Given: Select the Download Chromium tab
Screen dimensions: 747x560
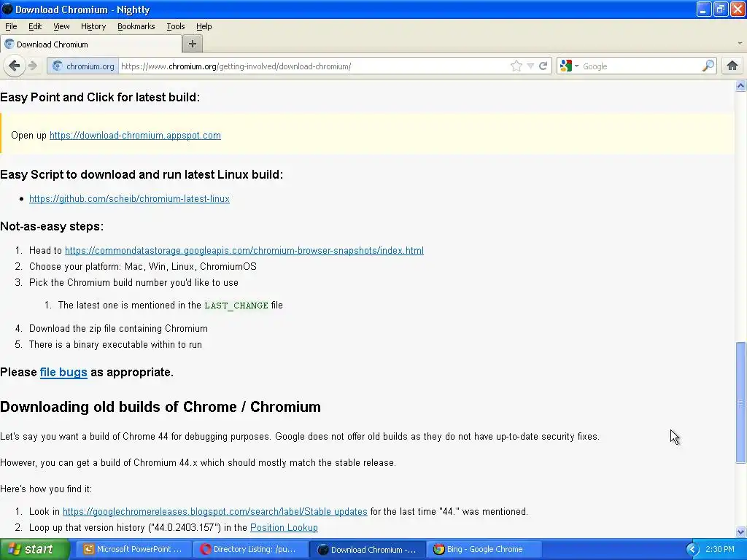Looking at the screenshot, I should coord(91,44).
